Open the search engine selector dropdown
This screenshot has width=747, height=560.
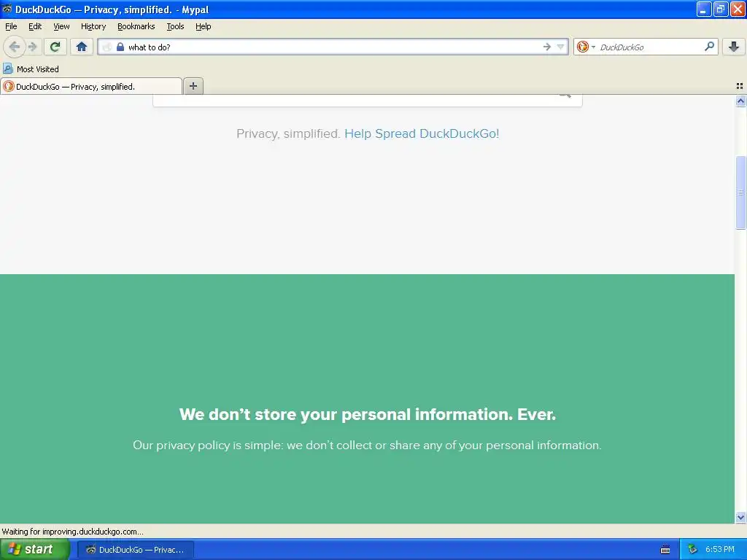pos(593,47)
